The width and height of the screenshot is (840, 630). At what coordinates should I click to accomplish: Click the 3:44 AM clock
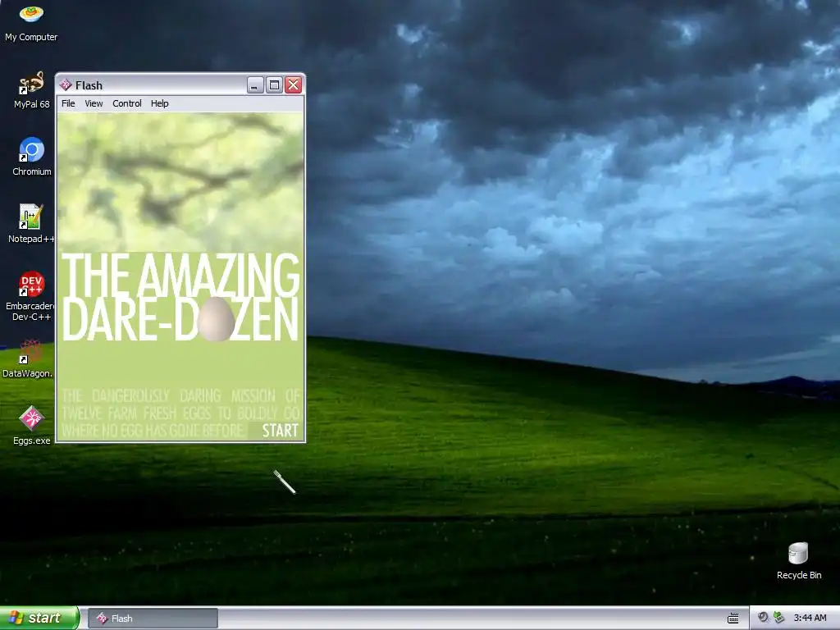pyautogui.click(x=810, y=618)
